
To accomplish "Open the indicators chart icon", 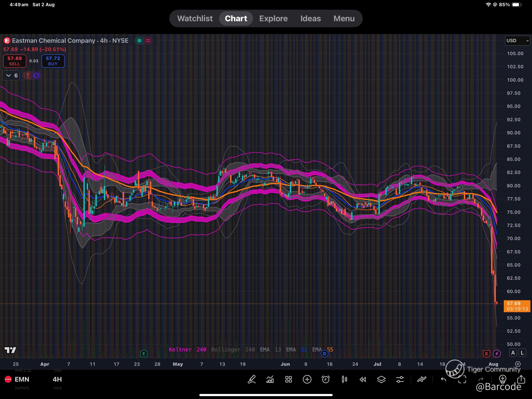I will pos(270,379).
